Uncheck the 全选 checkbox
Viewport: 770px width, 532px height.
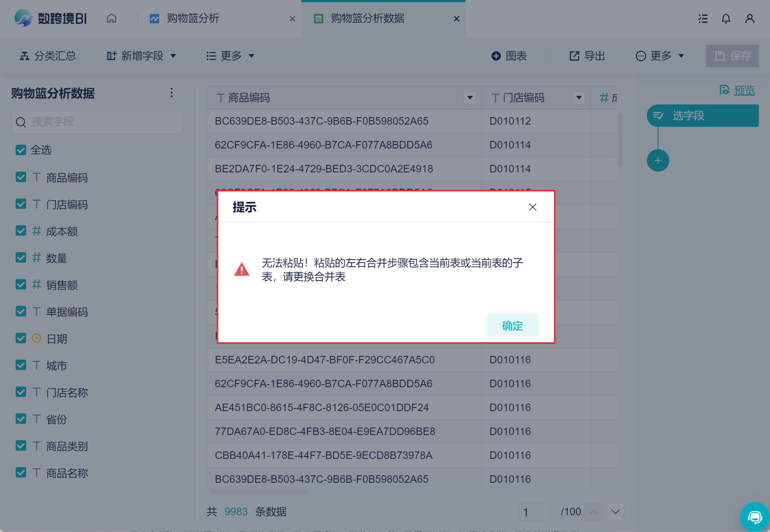coord(21,150)
